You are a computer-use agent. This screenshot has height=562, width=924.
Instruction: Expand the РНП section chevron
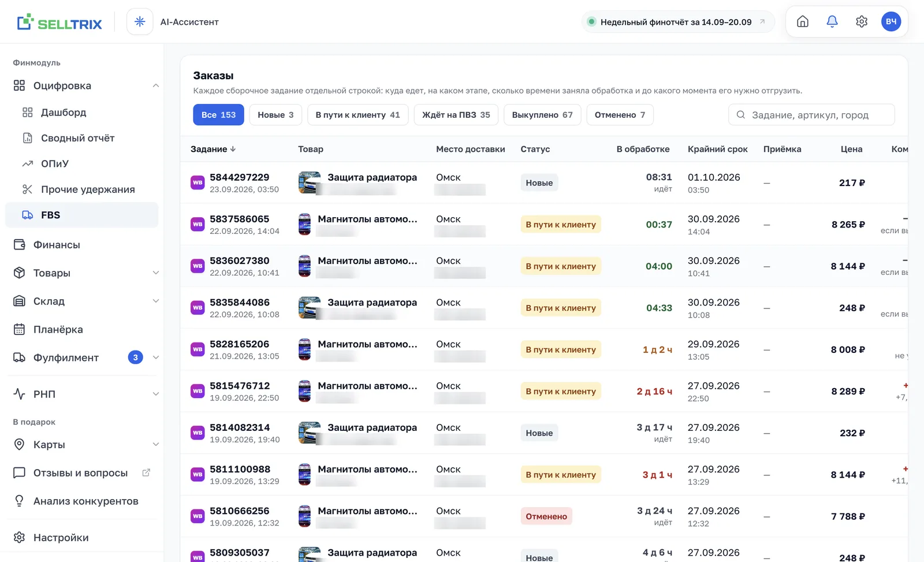(155, 394)
